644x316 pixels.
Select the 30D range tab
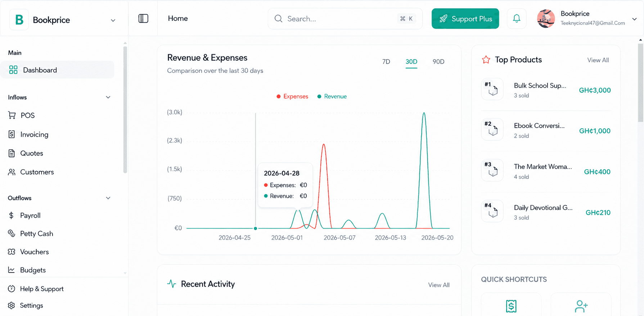411,61
